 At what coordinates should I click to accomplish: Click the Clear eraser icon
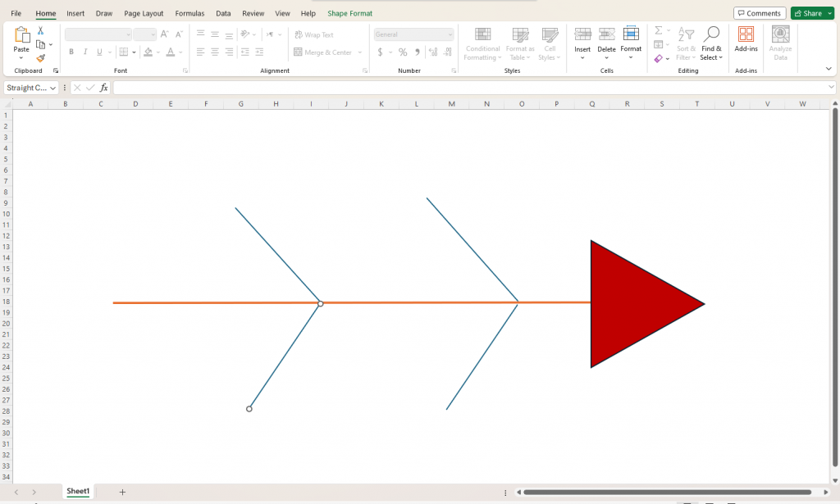click(659, 58)
